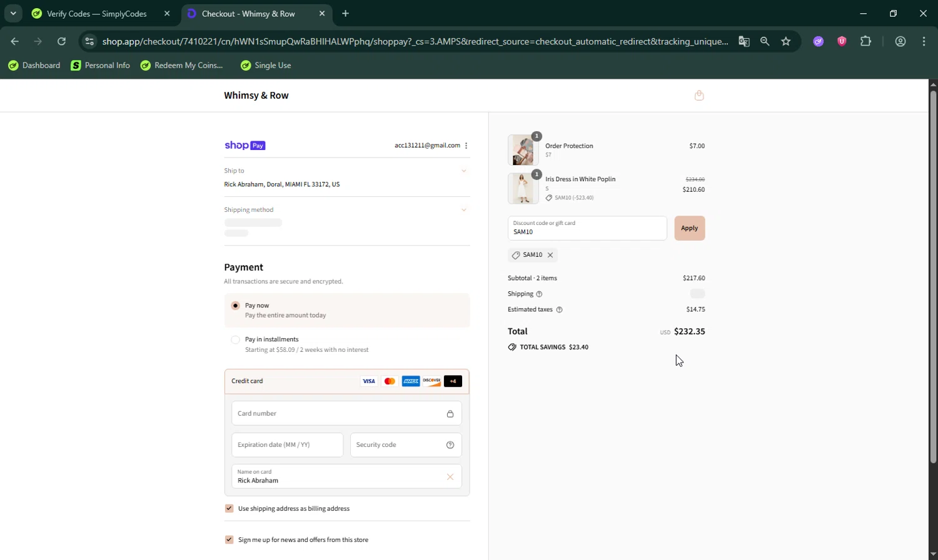
Task: Open Chrome three-dot menu
Action: (x=924, y=41)
